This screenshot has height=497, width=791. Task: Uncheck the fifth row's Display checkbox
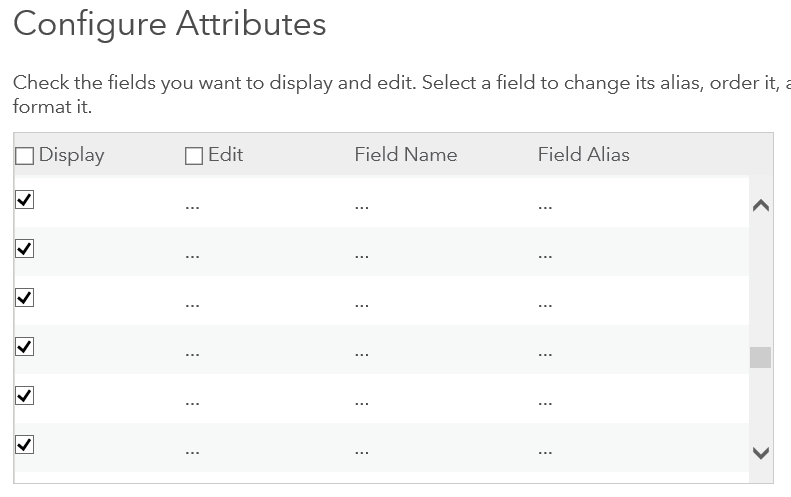(x=25, y=396)
